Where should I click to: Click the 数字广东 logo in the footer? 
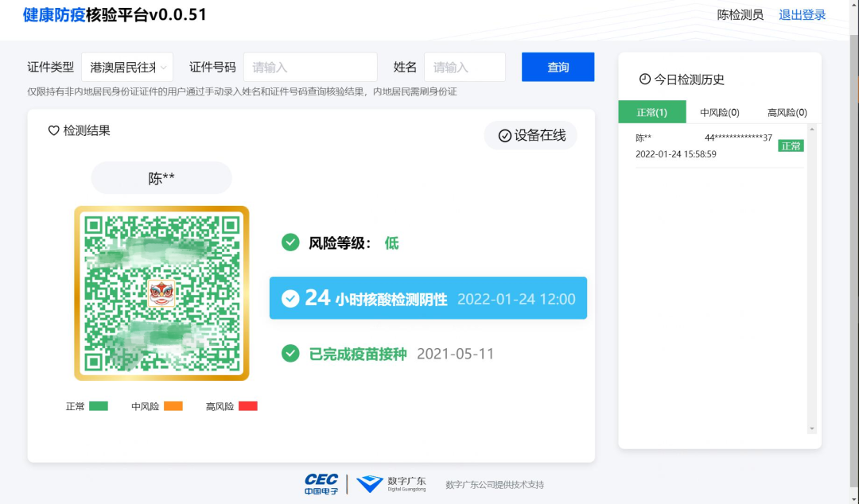(391, 484)
